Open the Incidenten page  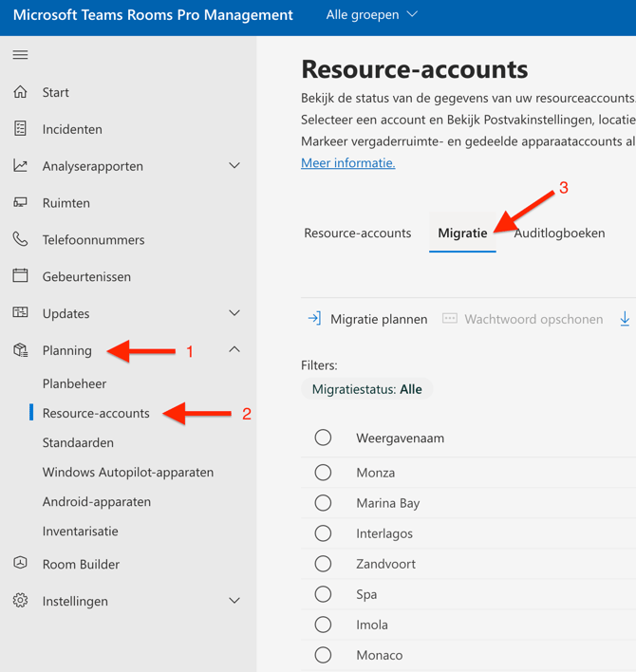(x=72, y=129)
